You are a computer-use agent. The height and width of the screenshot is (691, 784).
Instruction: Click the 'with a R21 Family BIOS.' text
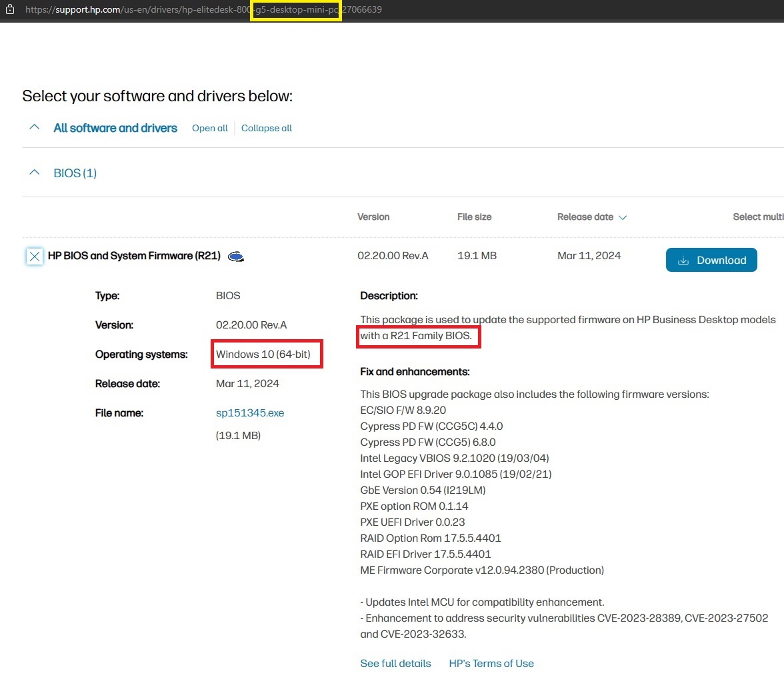(x=416, y=336)
